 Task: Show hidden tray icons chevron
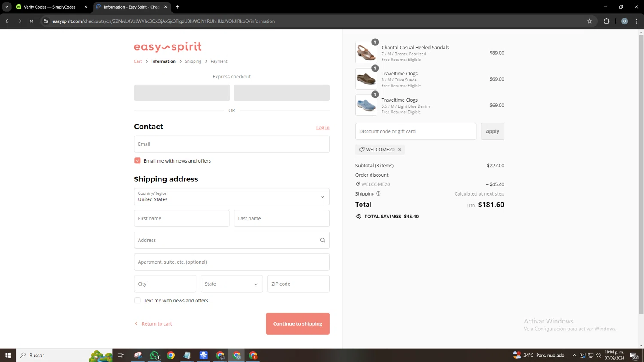(x=574, y=355)
